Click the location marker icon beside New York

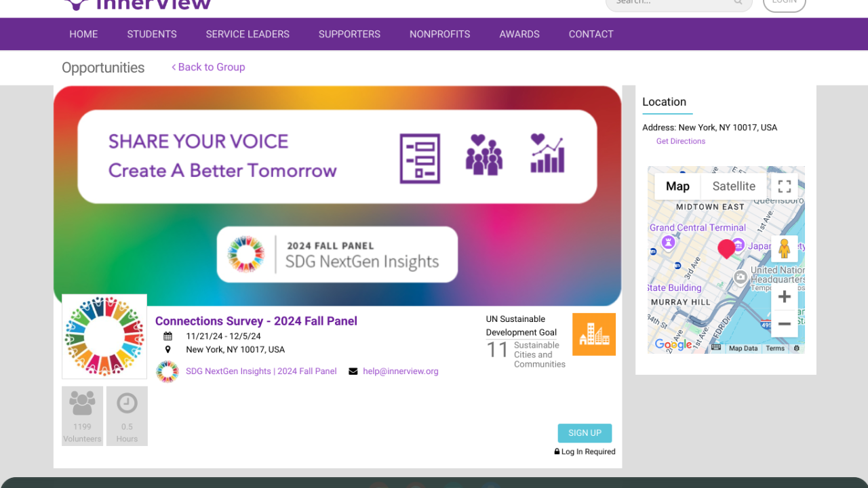point(168,350)
